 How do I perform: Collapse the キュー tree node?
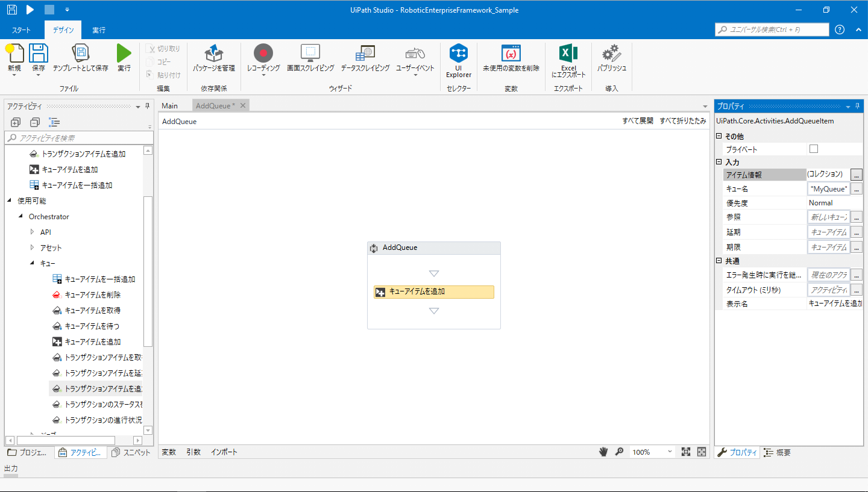pos(33,263)
